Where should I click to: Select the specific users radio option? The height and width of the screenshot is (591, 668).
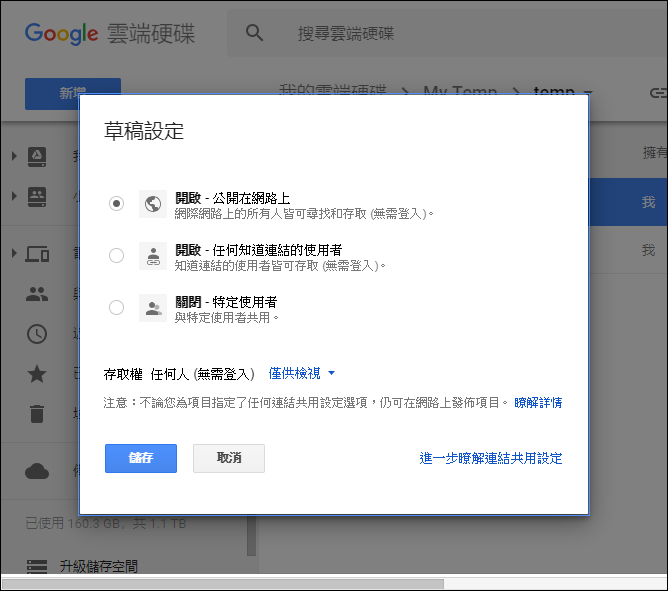point(116,308)
